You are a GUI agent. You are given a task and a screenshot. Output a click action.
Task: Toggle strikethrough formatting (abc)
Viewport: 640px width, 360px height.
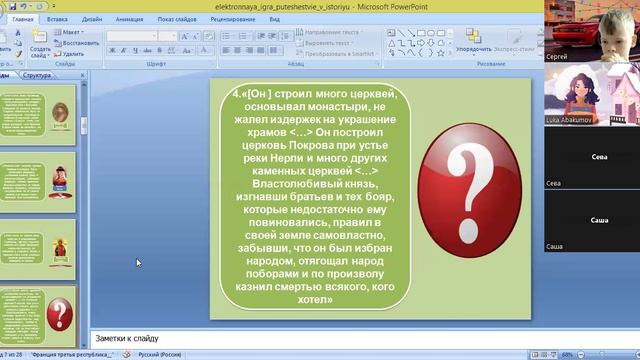click(x=147, y=50)
